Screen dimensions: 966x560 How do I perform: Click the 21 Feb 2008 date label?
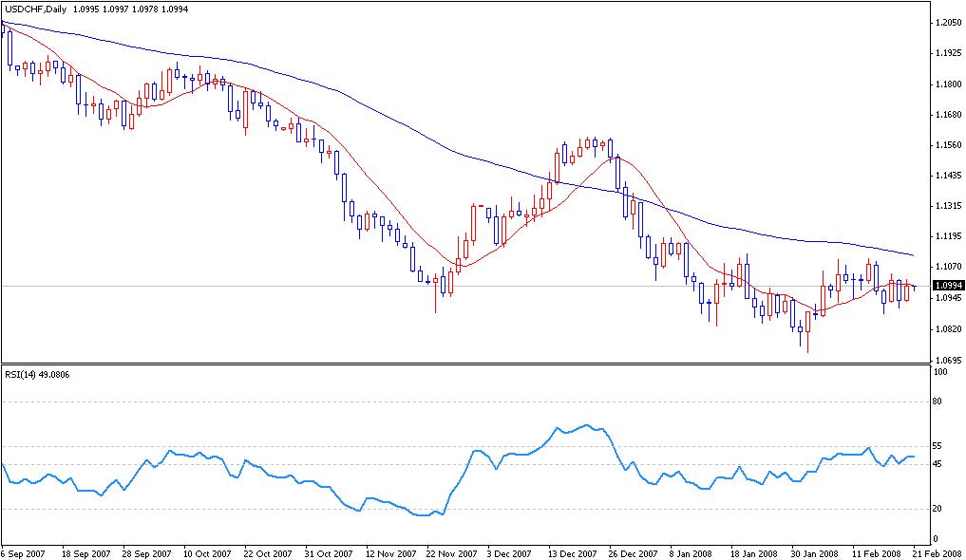point(938,553)
